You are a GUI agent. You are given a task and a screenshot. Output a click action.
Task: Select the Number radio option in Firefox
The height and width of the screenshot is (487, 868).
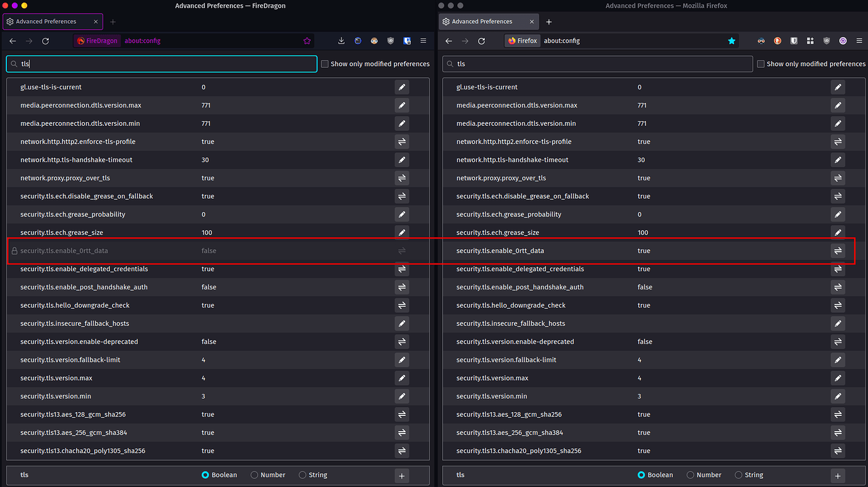tap(690, 475)
